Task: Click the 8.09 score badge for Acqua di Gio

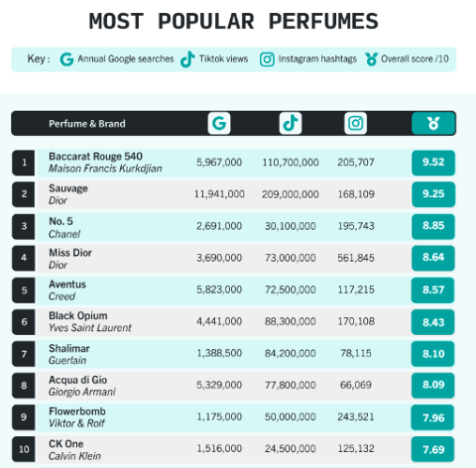Action: pyautogui.click(x=433, y=385)
